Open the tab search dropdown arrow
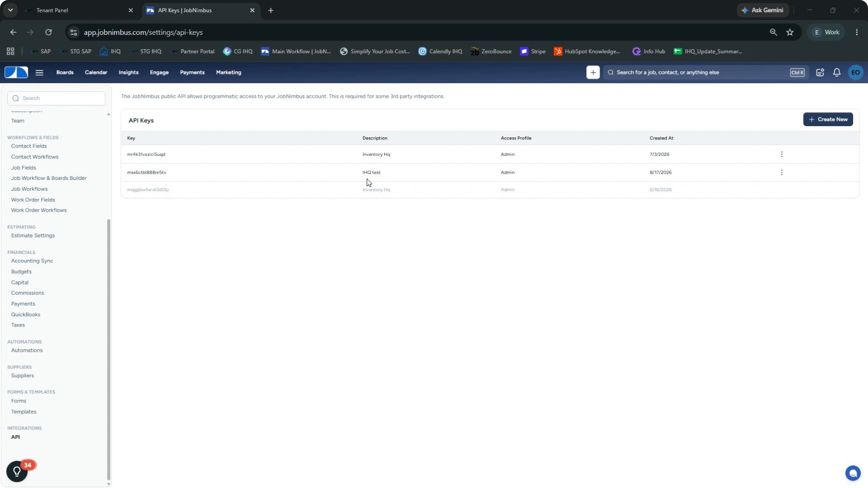Viewport: 868px width, 488px height. 10,10
